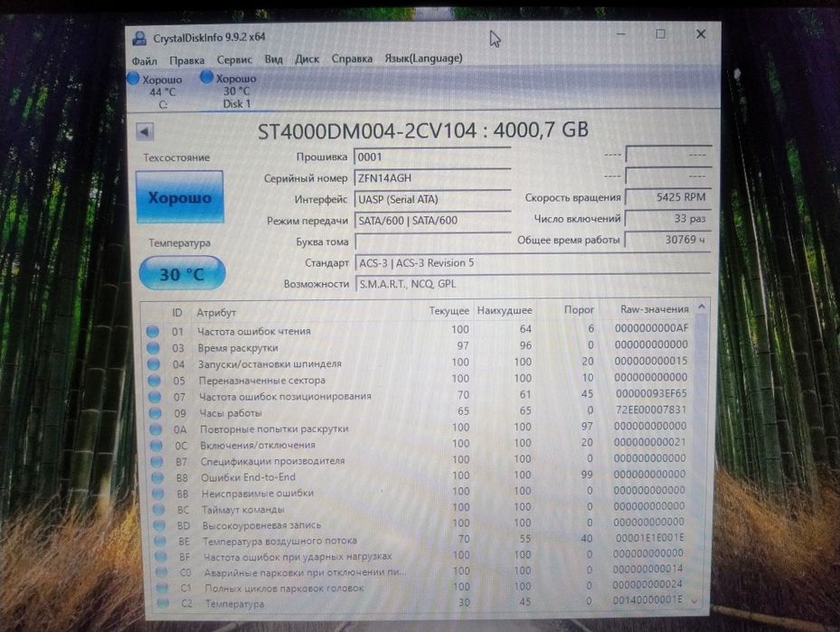Select the Полных циклов парковок головок row
This screenshot has height=632, width=840.
420,587
